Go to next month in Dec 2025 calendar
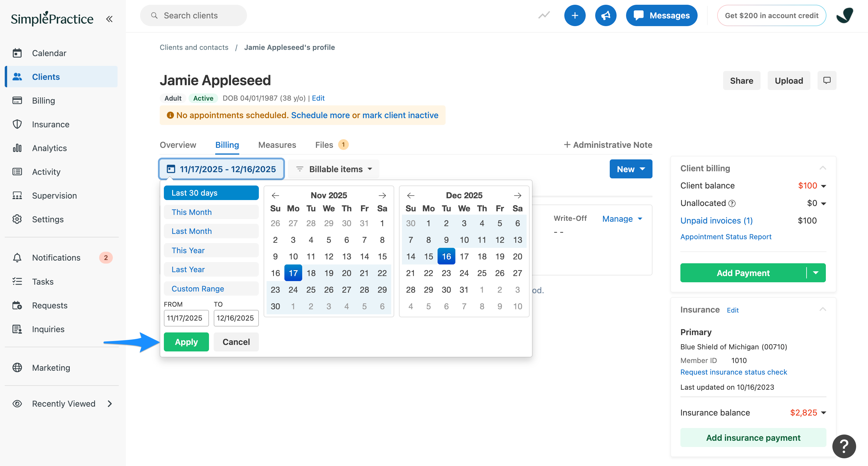 click(518, 195)
